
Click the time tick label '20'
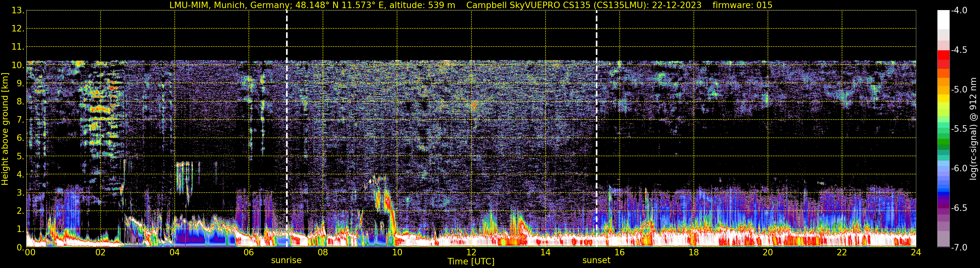[768, 252]
